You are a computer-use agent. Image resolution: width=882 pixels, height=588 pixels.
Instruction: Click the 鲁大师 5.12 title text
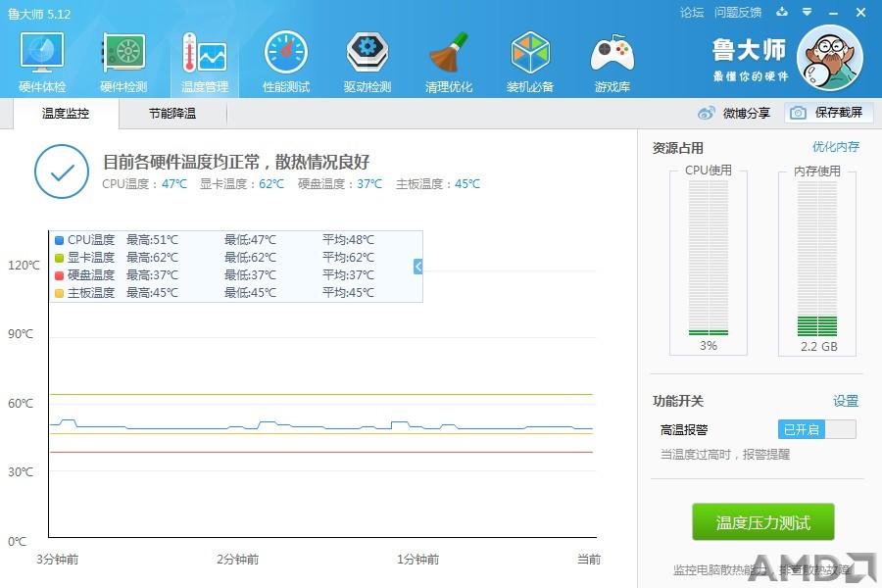(39, 14)
